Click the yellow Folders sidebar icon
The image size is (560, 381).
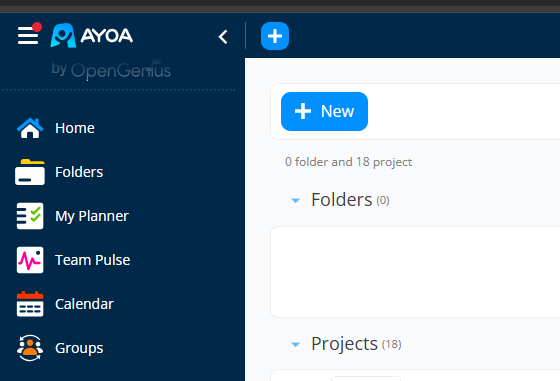click(x=30, y=172)
